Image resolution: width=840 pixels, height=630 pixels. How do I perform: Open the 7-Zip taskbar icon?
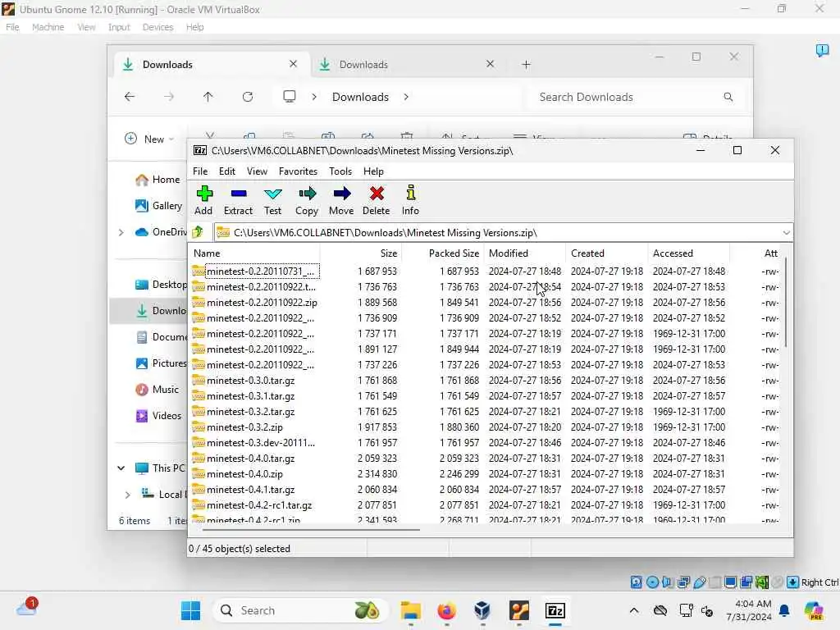coord(555,610)
